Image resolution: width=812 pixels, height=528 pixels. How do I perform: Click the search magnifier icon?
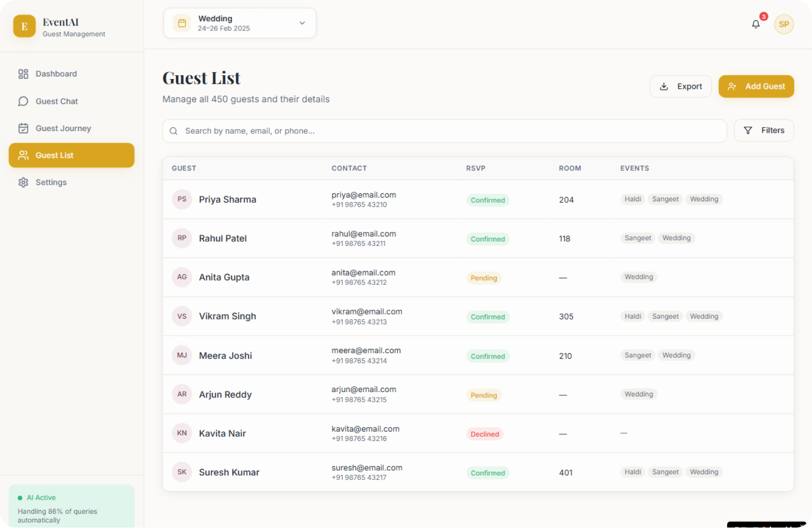coord(174,131)
